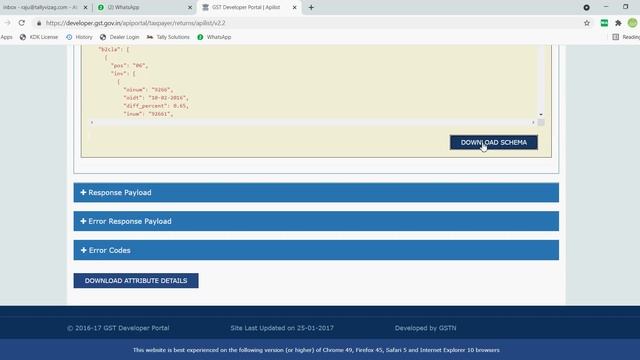The height and width of the screenshot is (360, 640).
Task: Open the Extensions puzzle menu
Action: point(618,23)
